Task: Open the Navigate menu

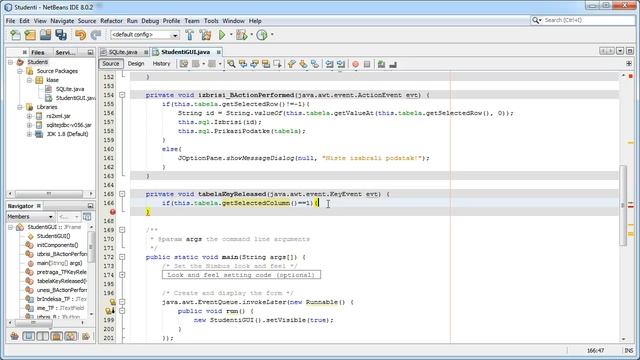Action: coord(62,21)
